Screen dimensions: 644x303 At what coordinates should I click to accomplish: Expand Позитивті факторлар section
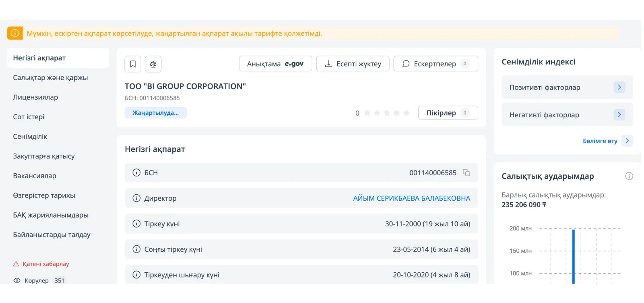tap(619, 87)
